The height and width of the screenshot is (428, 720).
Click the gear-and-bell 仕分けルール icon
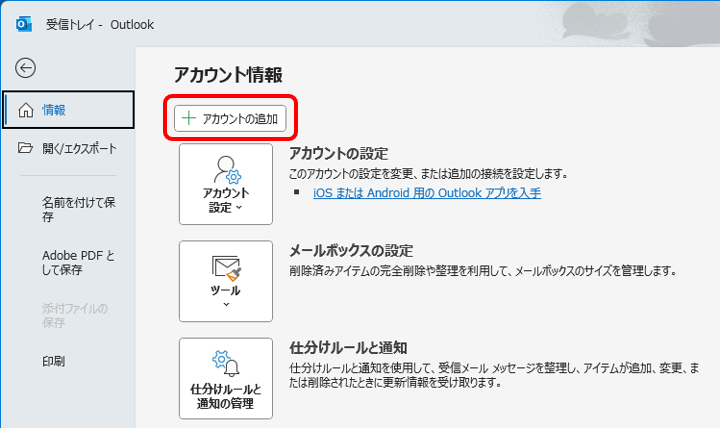click(x=225, y=362)
